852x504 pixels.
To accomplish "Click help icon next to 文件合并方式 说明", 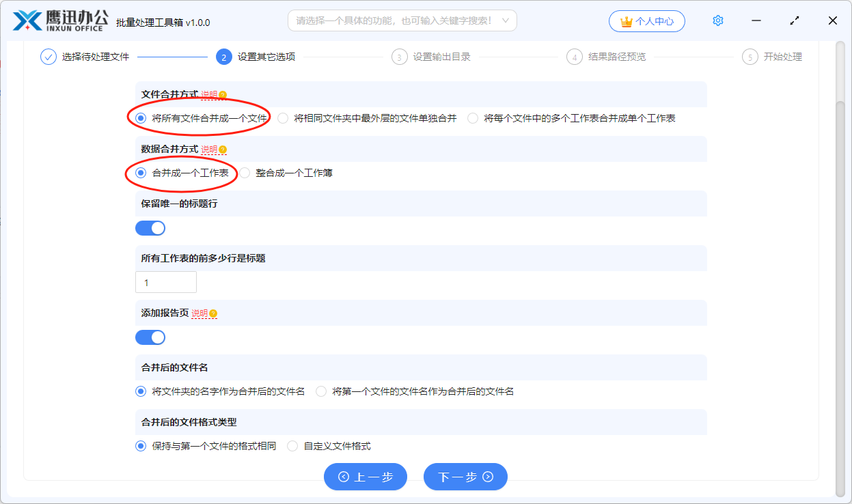I will click(x=223, y=95).
